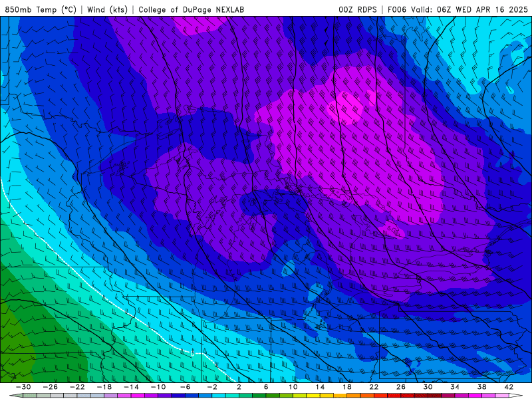Click the -2 value on the temperature scale

212,387
